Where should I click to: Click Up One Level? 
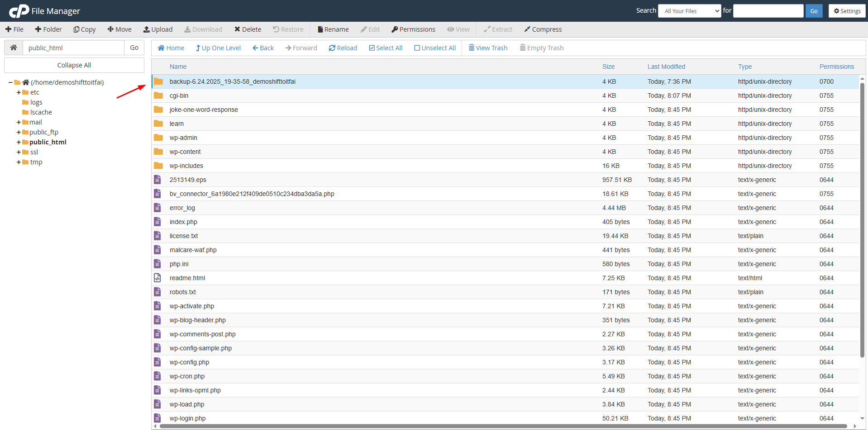pyautogui.click(x=218, y=48)
